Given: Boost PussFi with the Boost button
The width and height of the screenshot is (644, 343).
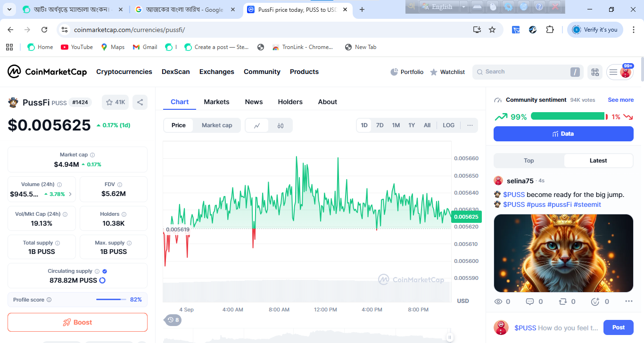Looking at the screenshot, I should [x=77, y=322].
